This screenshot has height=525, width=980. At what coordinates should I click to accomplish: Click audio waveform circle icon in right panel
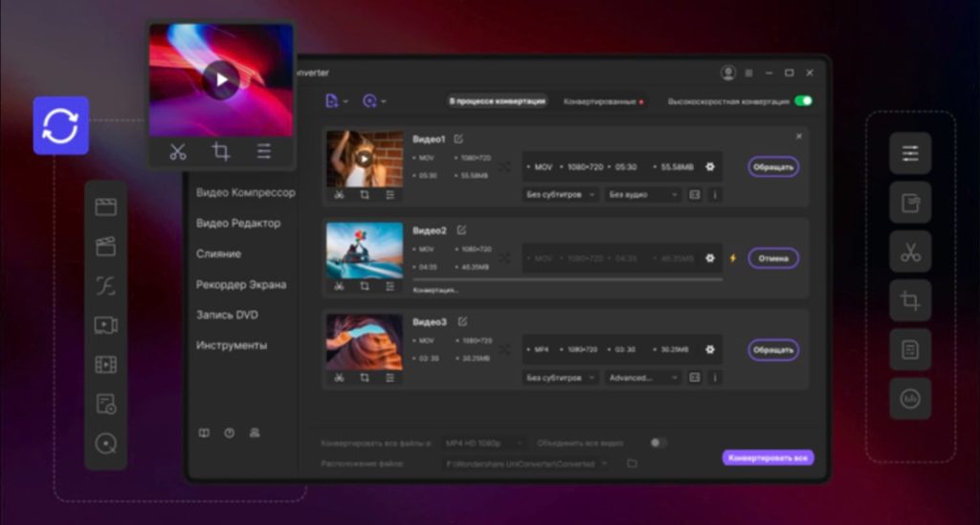(910, 398)
